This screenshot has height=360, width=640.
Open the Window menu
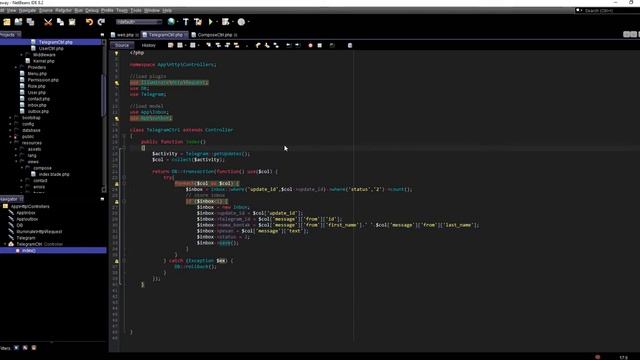(x=152, y=10)
